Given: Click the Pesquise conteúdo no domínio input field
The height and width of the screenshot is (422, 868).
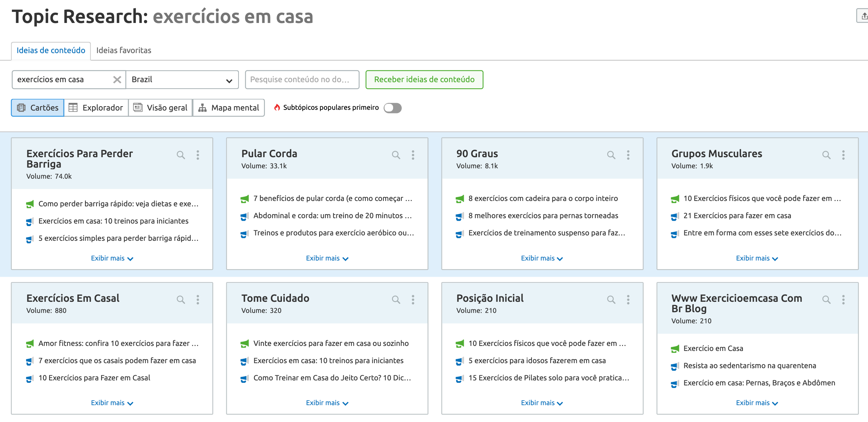Looking at the screenshot, I should click(x=302, y=80).
